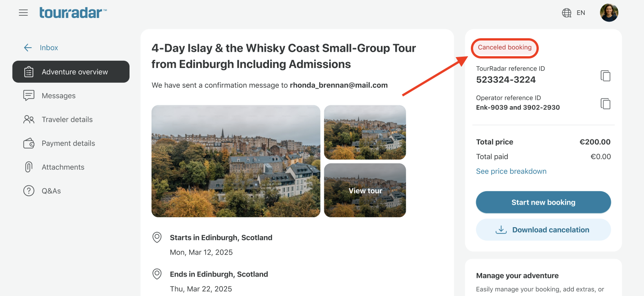Click the Start new booking button
Viewport: 644px width, 296px height.
(543, 202)
